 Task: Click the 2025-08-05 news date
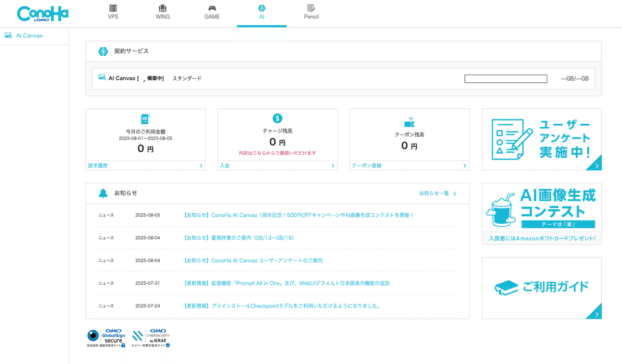(x=148, y=215)
